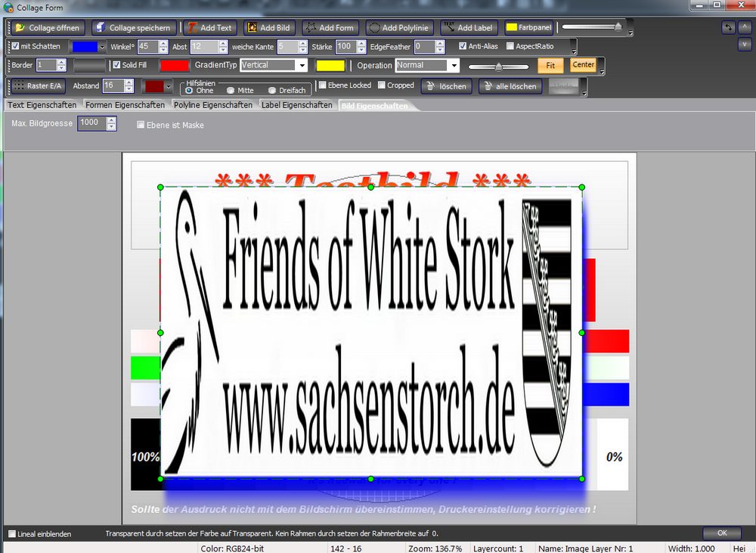Click the Add Label tool
This screenshot has width=756, height=553.
pyautogui.click(x=469, y=27)
